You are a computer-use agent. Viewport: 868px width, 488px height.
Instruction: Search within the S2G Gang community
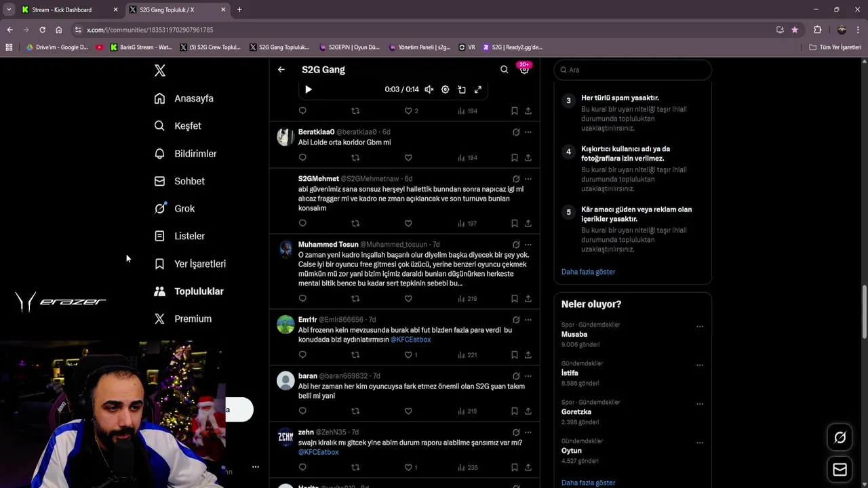504,69
